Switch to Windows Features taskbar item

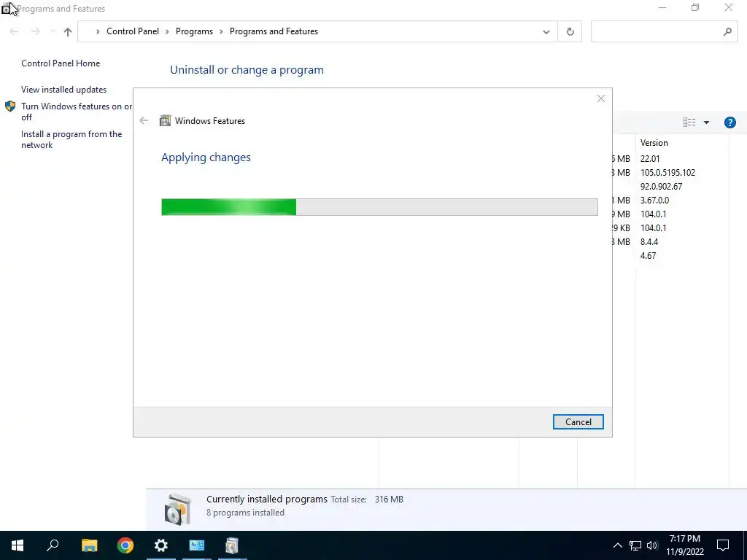(x=232, y=545)
